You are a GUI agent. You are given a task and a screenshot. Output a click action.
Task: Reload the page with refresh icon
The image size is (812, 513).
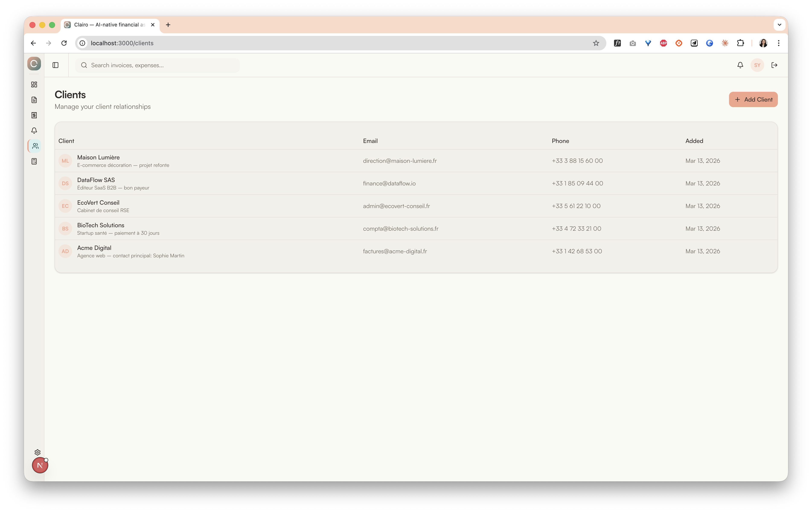pyautogui.click(x=64, y=43)
